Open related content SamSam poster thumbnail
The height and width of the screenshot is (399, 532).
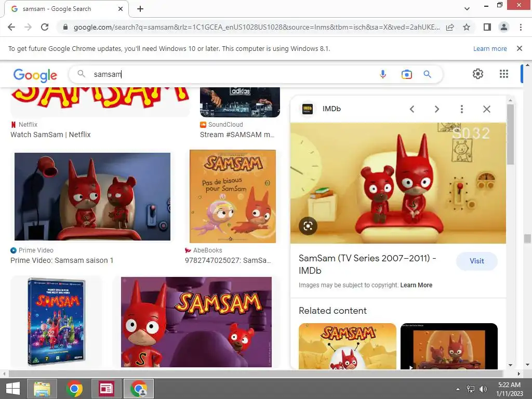(x=348, y=346)
